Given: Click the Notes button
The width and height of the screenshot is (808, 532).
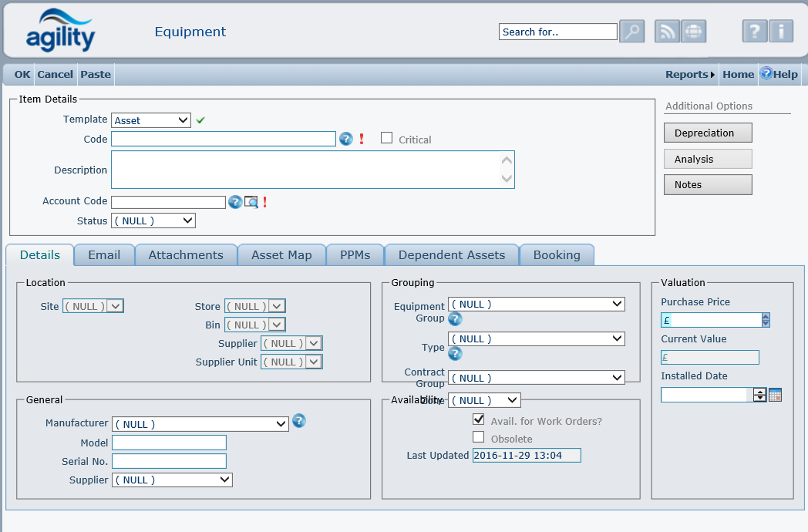Looking at the screenshot, I should coord(707,185).
